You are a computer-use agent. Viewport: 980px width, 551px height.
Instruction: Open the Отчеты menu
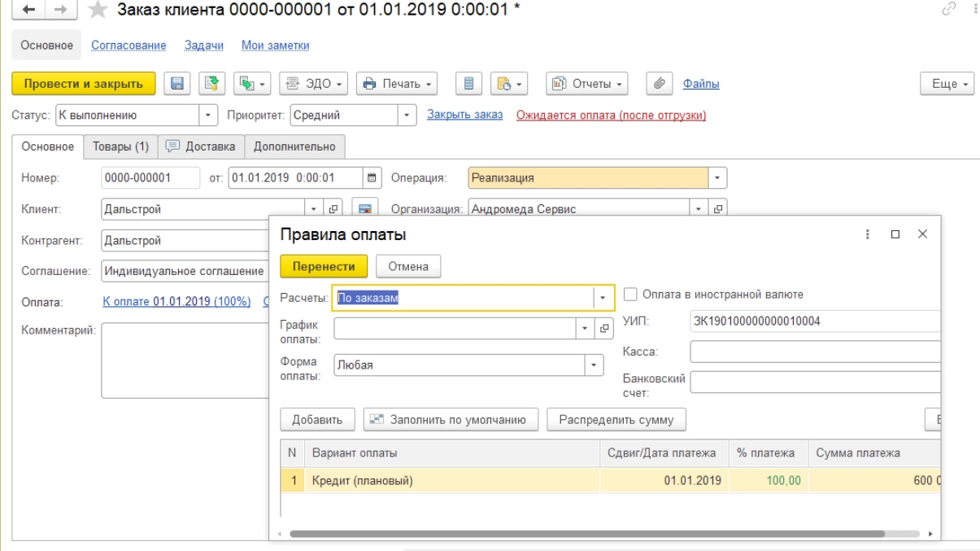[587, 84]
